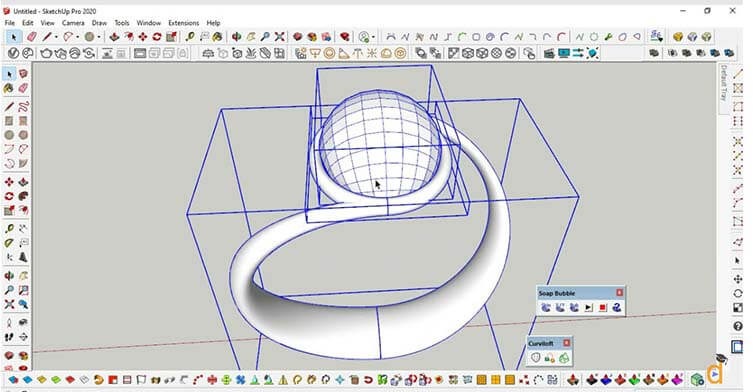753x392 pixels.
Task: Activate the Pie arc tool
Action: [23, 164]
